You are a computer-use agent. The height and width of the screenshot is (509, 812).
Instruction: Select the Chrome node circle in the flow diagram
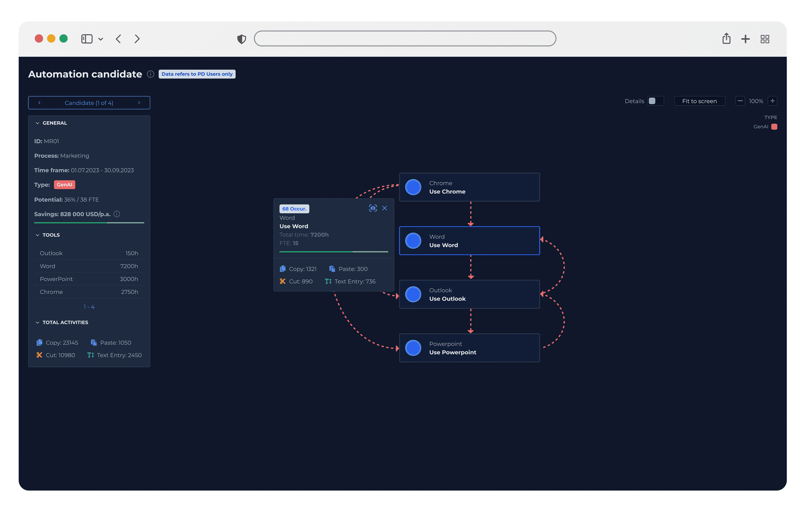(413, 187)
